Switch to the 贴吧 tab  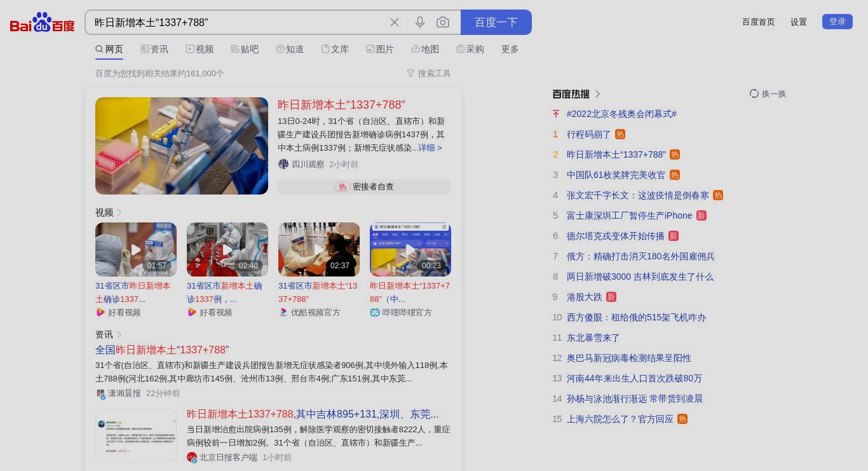[x=245, y=49]
